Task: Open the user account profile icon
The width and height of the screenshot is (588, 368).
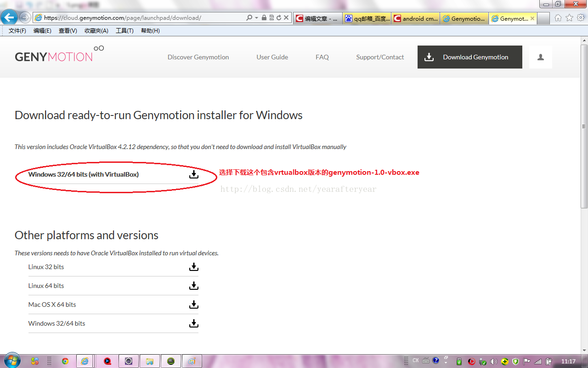Action: click(x=541, y=57)
